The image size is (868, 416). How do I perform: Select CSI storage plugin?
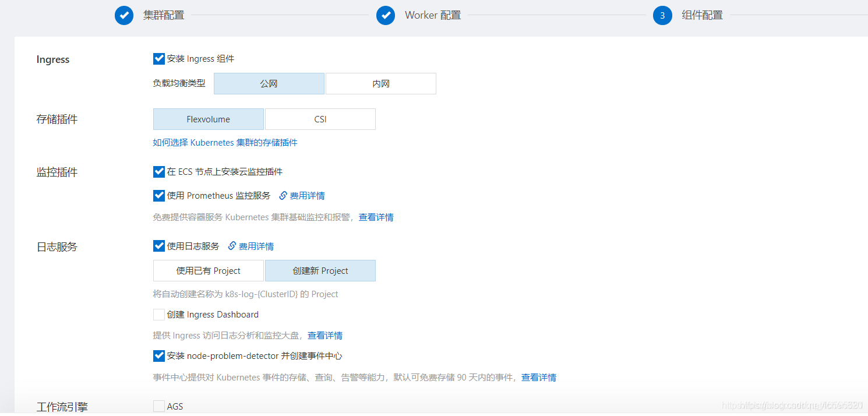coord(320,119)
